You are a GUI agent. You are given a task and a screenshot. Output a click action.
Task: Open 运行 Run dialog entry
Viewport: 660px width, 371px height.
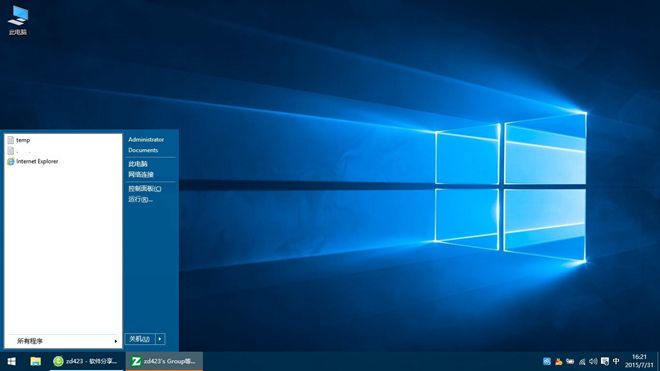(x=140, y=199)
